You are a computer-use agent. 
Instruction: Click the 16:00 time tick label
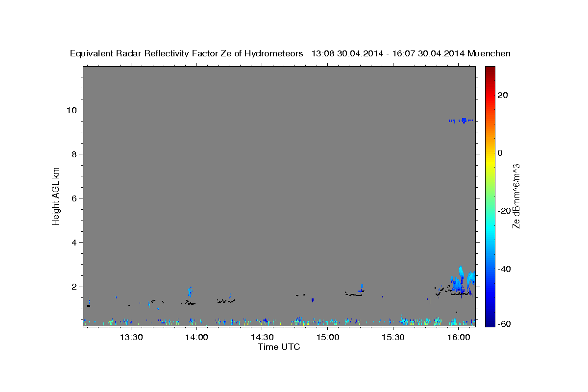click(459, 338)
